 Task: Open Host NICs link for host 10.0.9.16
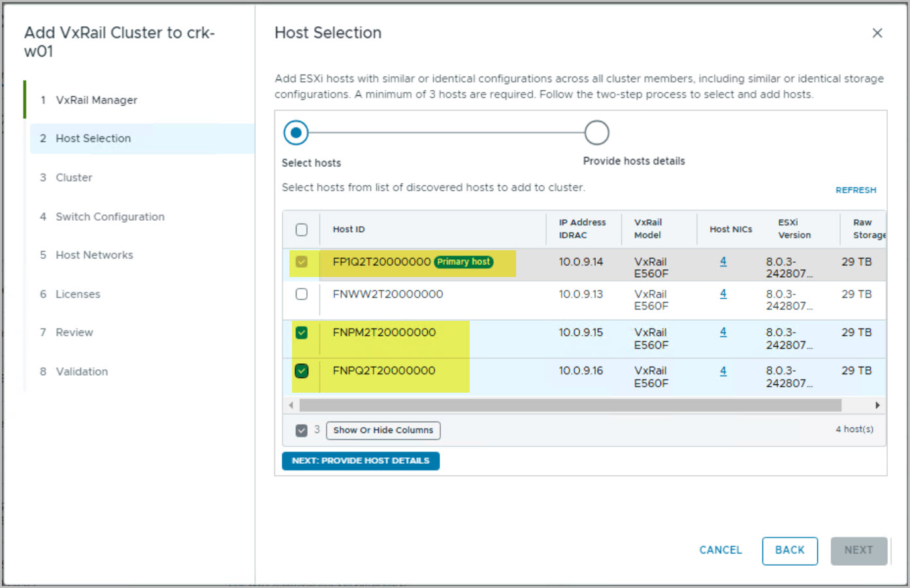723,371
